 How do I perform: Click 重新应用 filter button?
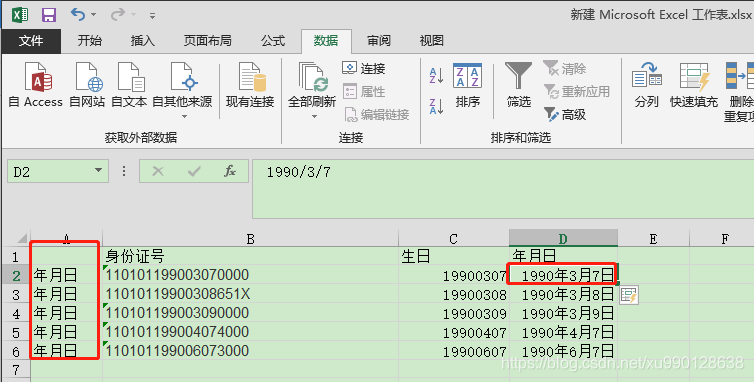coord(577,91)
